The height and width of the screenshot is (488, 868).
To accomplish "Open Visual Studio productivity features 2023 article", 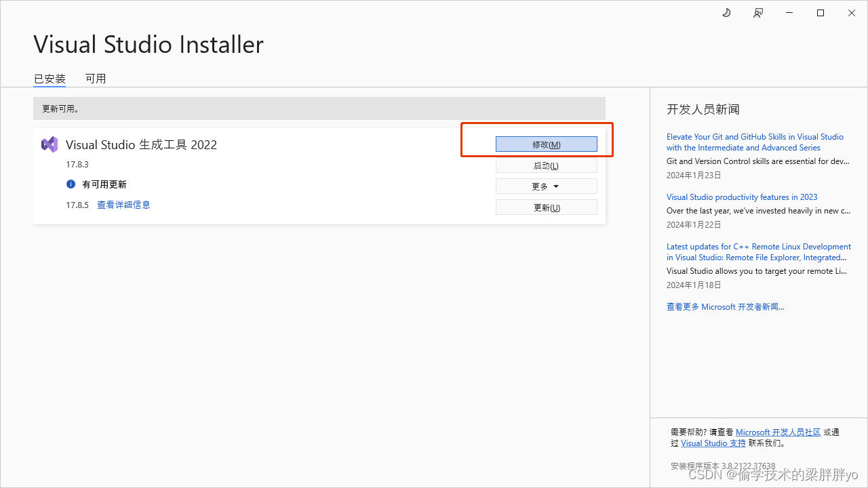I will [742, 197].
